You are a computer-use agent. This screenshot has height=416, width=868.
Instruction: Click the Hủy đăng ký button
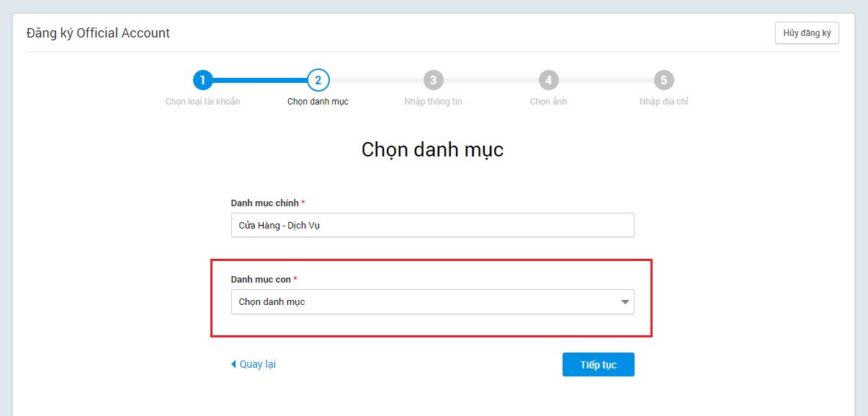(806, 33)
